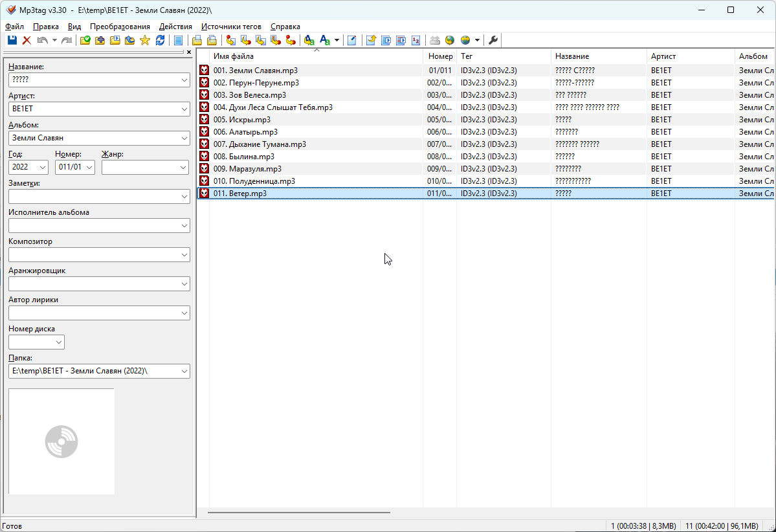The width and height of the screenshot is (776, 532).
Task: Open the Преобразования menu
Action: tap(120, 27)
